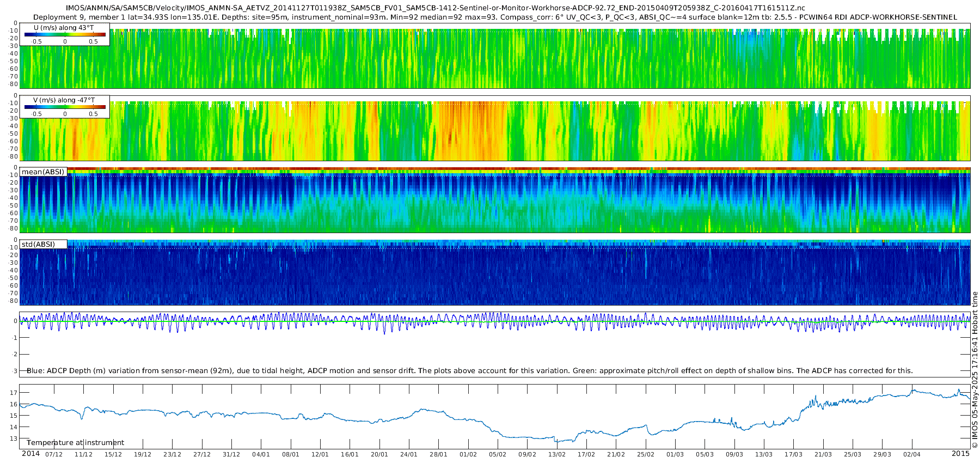
Task: Click the vertical IMOS copyright timestamp text
Action: point(975,370)
